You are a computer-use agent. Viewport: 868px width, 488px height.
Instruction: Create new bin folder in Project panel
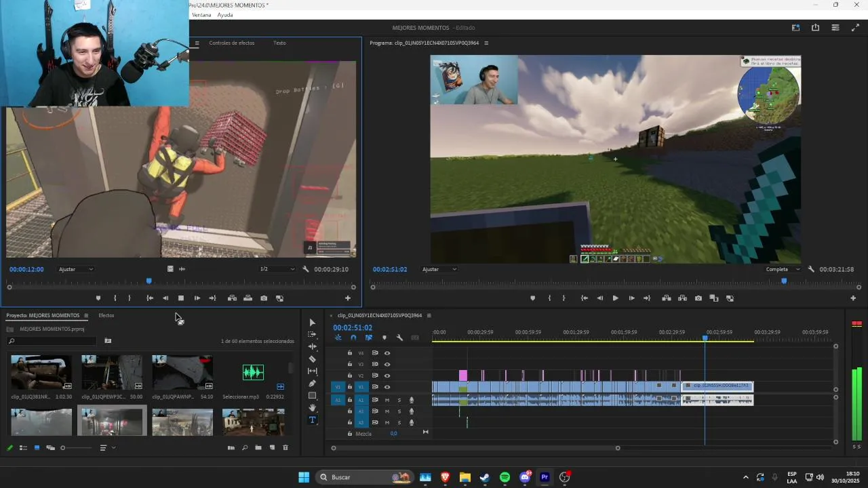258,448
